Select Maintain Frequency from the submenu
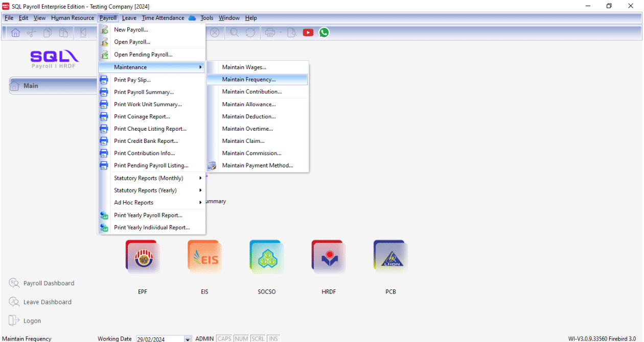The height and width of the screenshot is (342, 644). (x=249, y=80)
